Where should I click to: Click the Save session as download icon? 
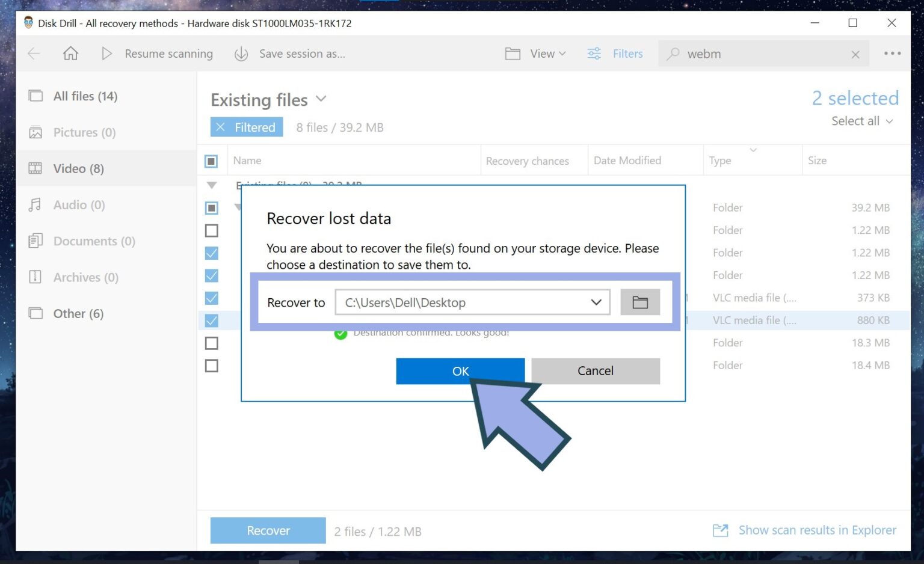(x=241, y=54)
